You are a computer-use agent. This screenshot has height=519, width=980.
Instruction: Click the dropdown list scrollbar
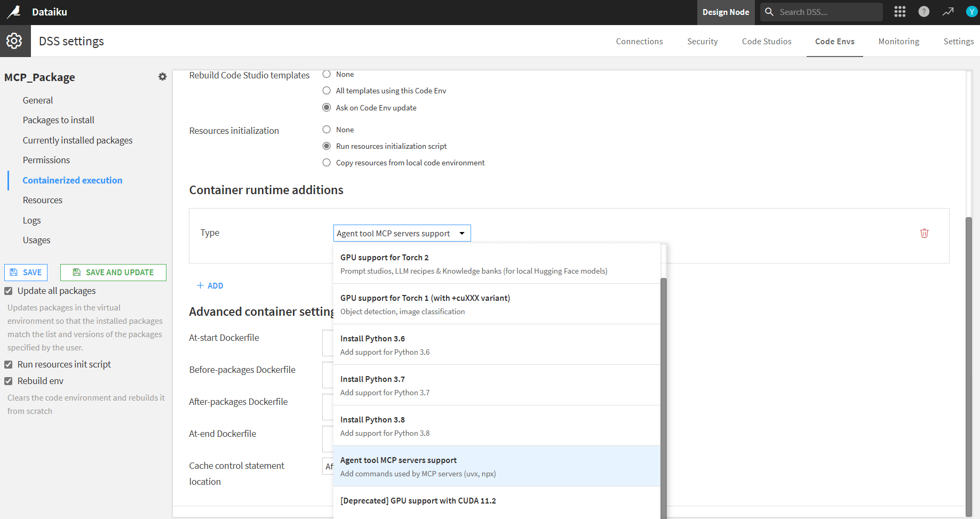click(x=664, y=395)
